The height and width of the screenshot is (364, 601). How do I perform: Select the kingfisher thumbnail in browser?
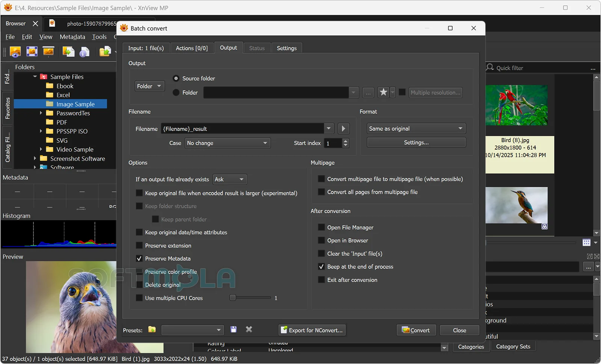pyautogui.click(x=516, y=205)
